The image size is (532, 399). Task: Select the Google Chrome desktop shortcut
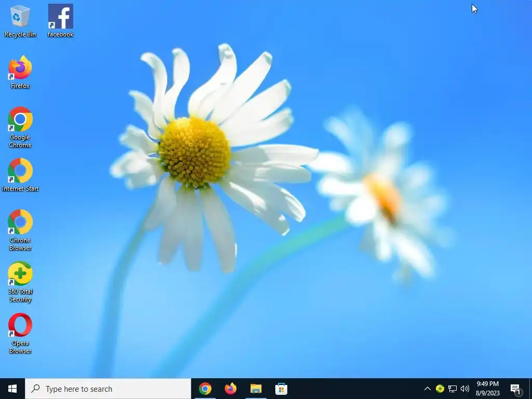pyautogui.click(x=20, y=127)
